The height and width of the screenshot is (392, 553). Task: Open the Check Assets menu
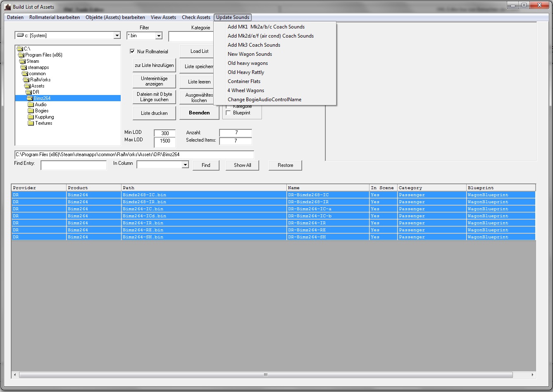196,17
